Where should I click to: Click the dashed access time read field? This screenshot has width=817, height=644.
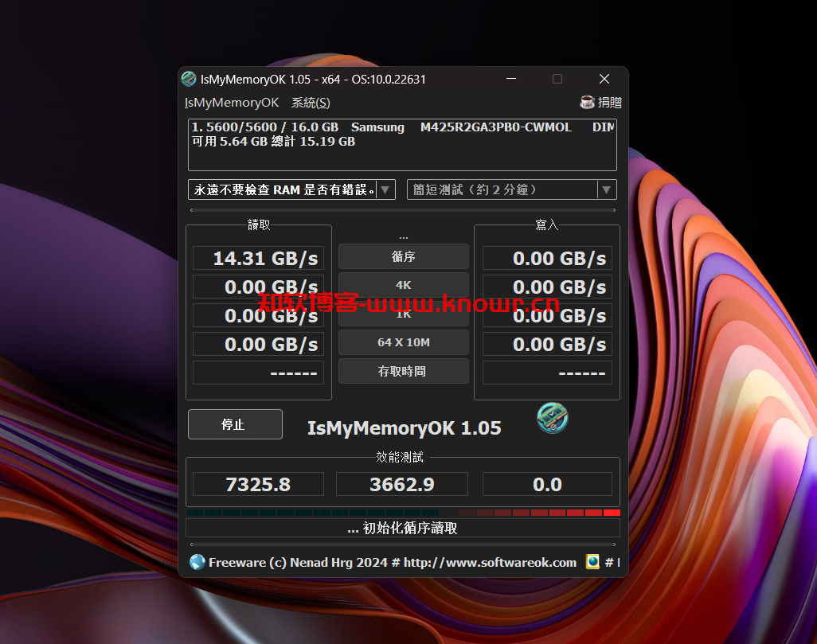259,373
